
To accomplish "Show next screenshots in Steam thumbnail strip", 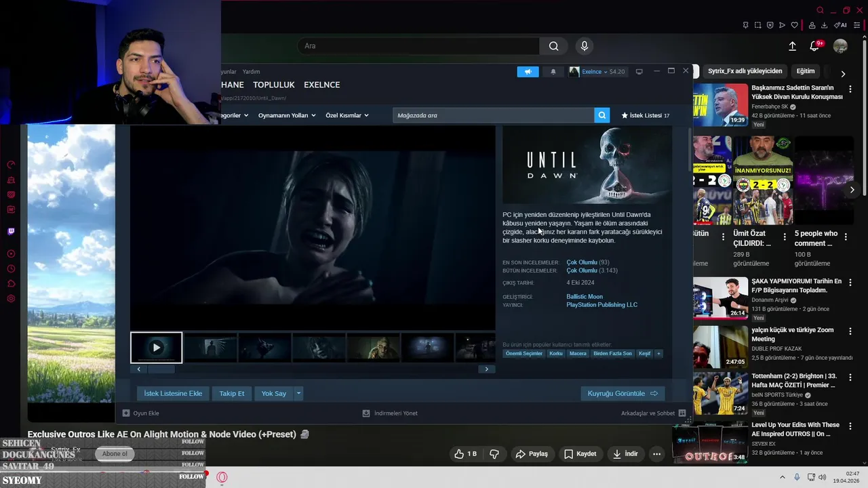I will [486, 369].
